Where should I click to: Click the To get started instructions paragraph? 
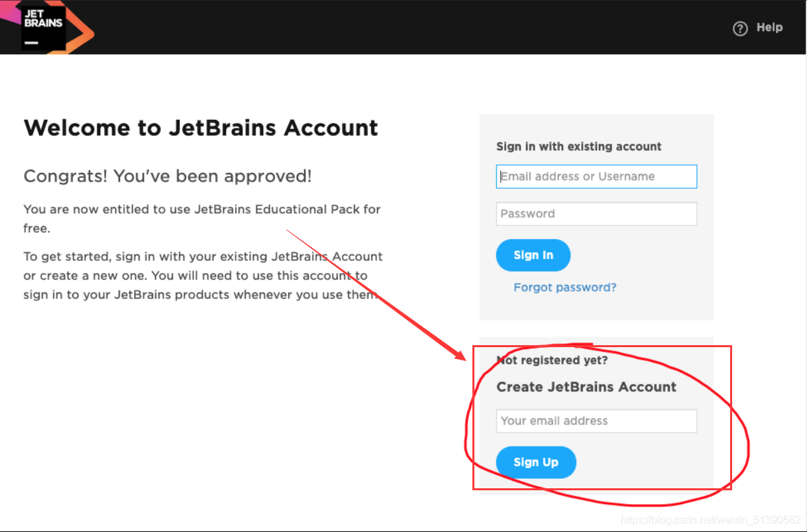(203, 276)
